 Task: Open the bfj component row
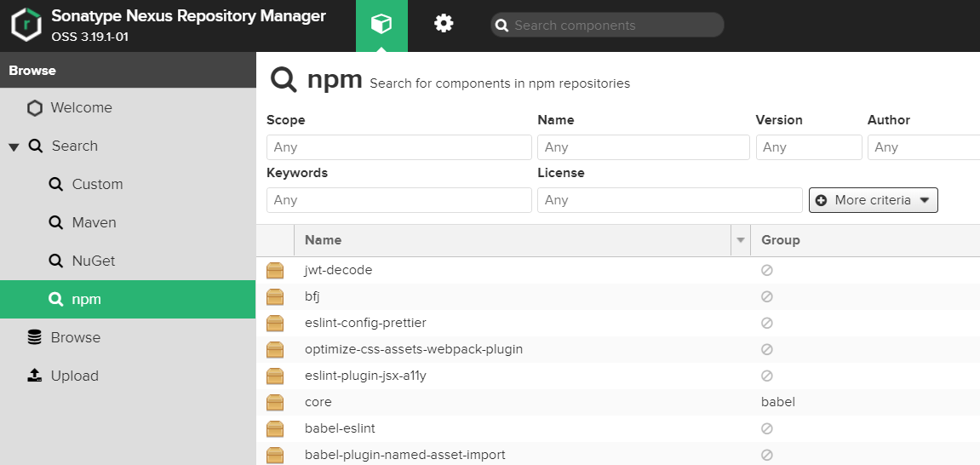pyautogui.click(x=618, y=297)
